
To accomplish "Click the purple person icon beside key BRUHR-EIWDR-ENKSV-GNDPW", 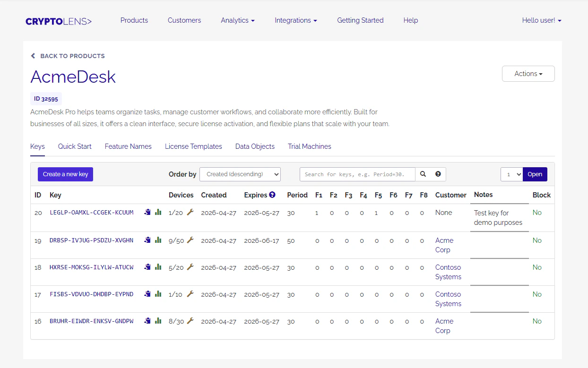I will coord(147,321).
